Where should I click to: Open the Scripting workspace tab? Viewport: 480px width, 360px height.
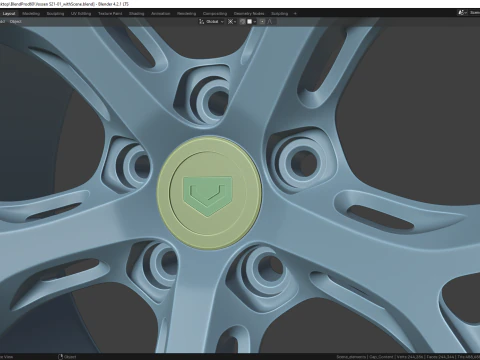(279, 14)
